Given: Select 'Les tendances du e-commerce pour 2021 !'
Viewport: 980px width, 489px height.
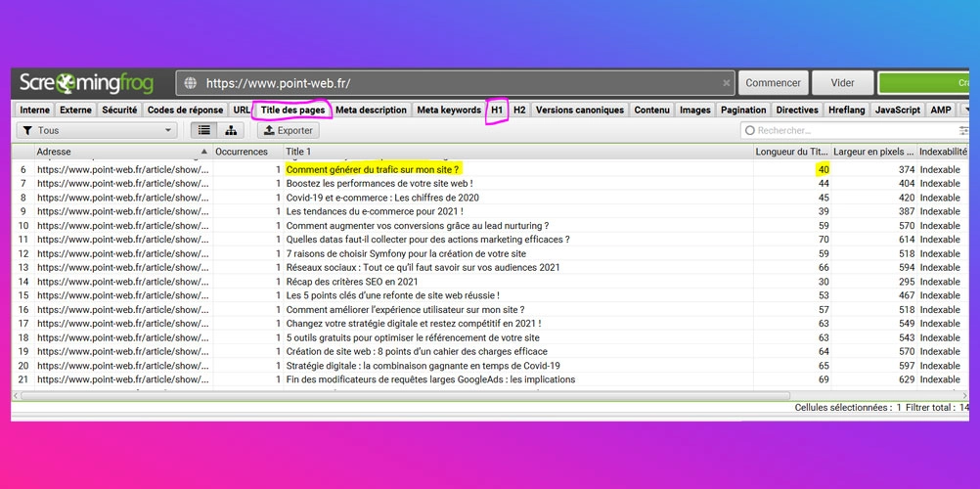Looking at the screenshot, I should click(x=375, y=211).
